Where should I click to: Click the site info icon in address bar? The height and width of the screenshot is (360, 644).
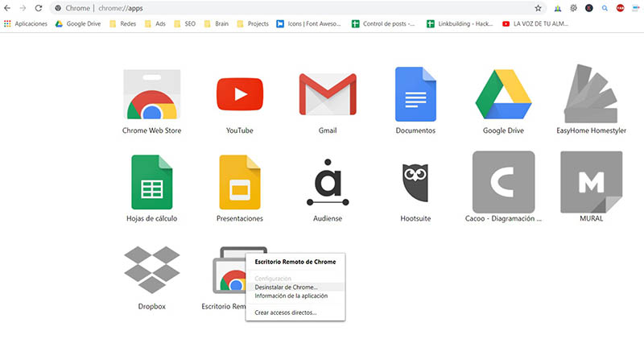(58, 8)
